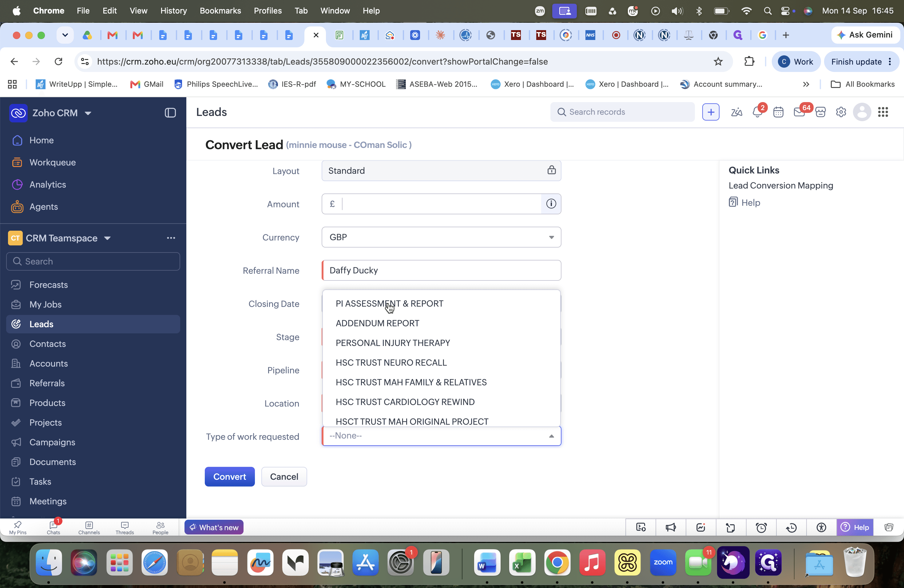The width and height of the screenshot is (904, 588).
Task: Open the mail icon with 64 badge
Action: (x=799, y=112)
